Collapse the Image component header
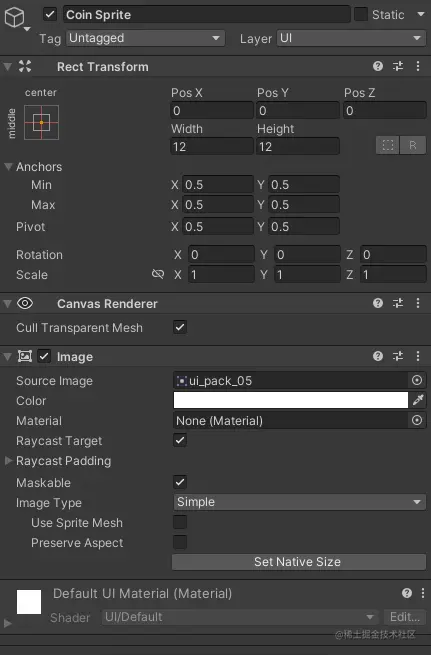 (x=7, y=356)
